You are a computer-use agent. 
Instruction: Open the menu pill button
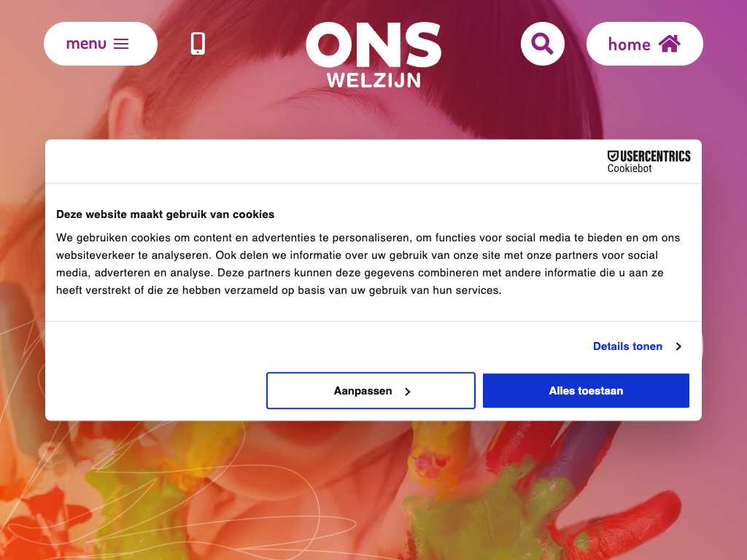[x=101, y=44]
